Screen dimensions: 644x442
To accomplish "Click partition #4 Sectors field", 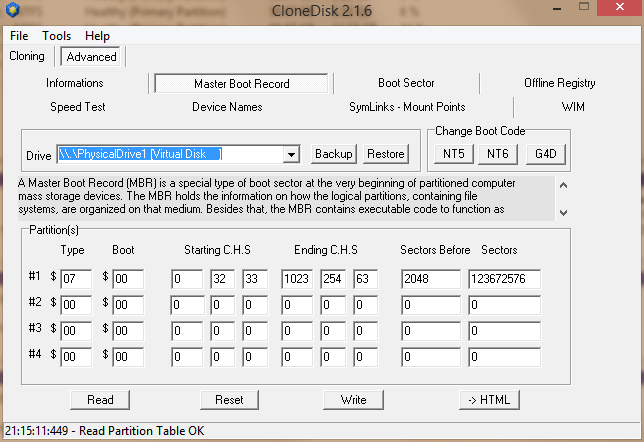I will [x=504, y=357].
